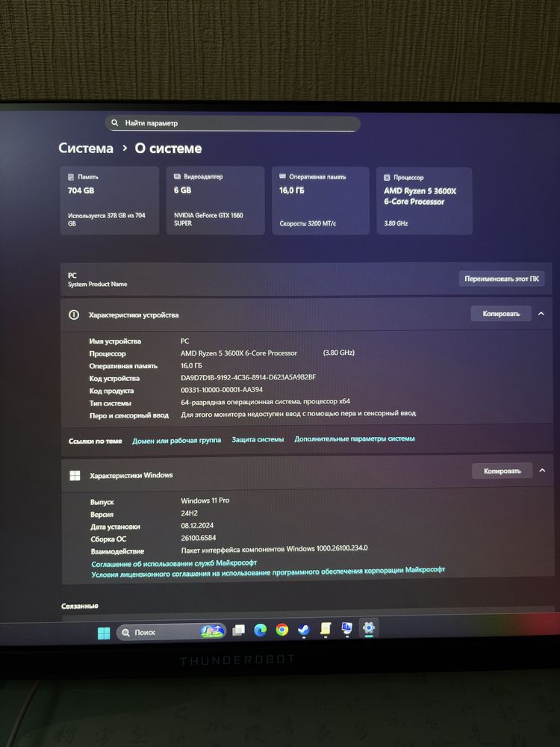Click 'Пакет интерфейса компонентов Windows' value
Viewport: 560px width, 747px height.
pos(274,549)
